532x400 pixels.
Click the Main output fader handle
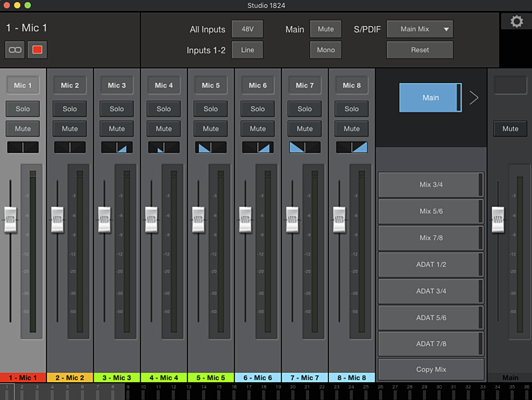(x=498, y=220)
